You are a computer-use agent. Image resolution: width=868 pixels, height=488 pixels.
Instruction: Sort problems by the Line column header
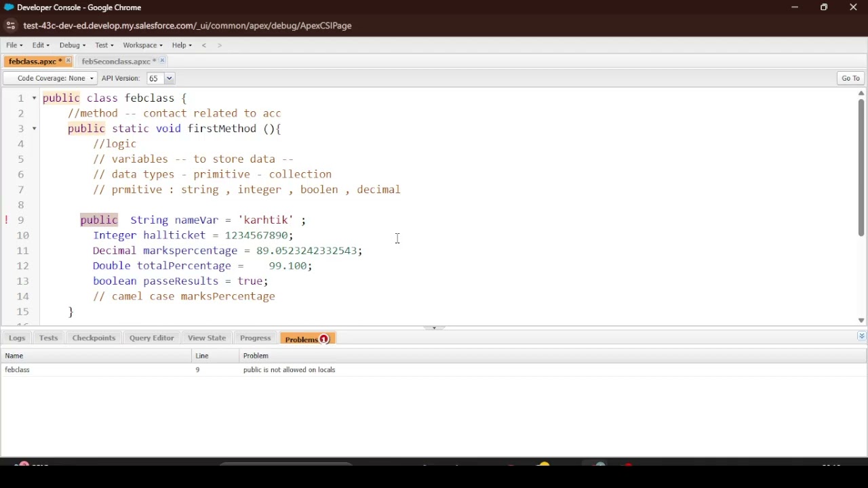(x=216, y=356)
